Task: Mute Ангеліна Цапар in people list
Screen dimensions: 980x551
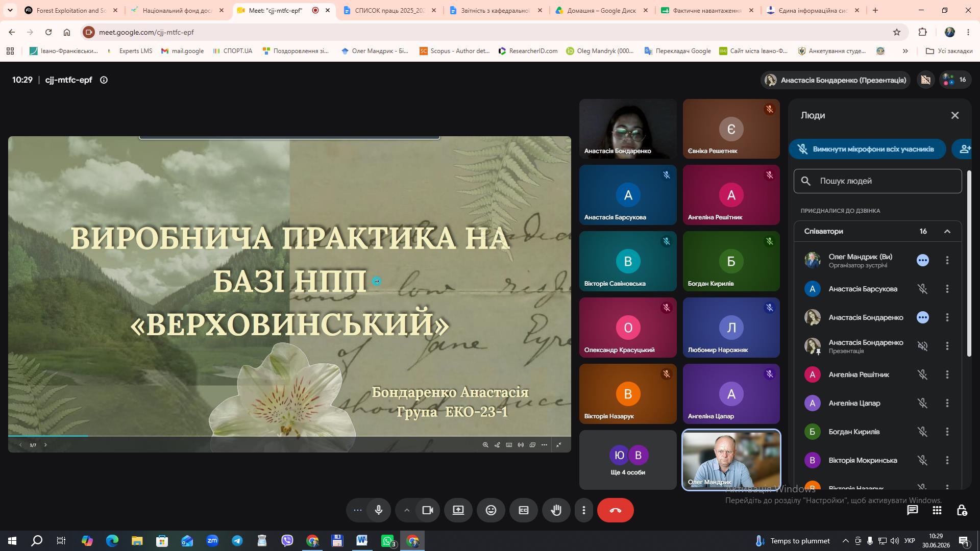Action: (x=922, y=403)
